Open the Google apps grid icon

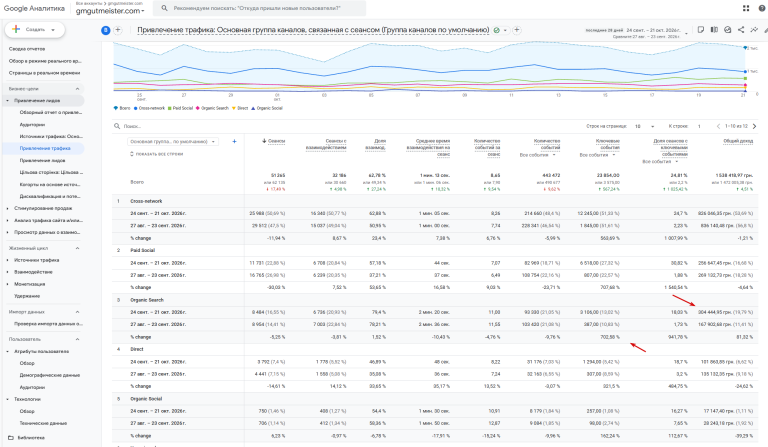pyautogui.click(x=745, y=8)
